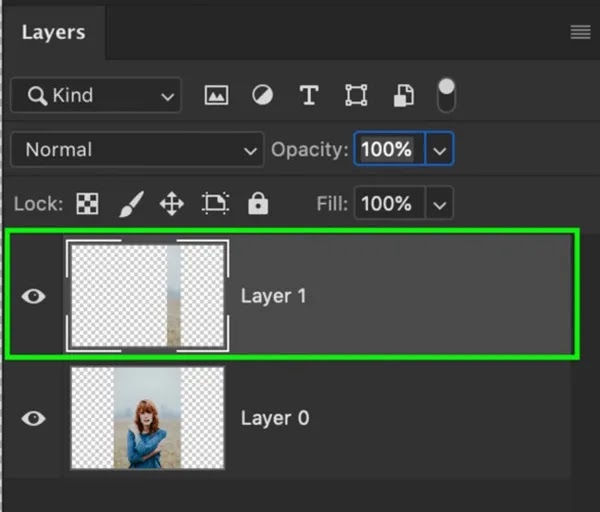Viewport: 600px width, 512px height.
Task: Select the Layer 1 thumbnail
Action: tap(148, 296)
